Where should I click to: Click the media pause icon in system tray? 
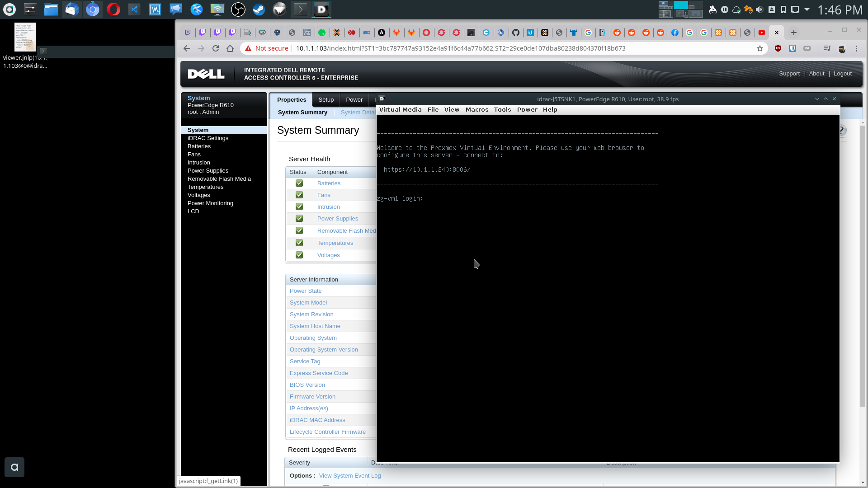click(x=725, y=9)
